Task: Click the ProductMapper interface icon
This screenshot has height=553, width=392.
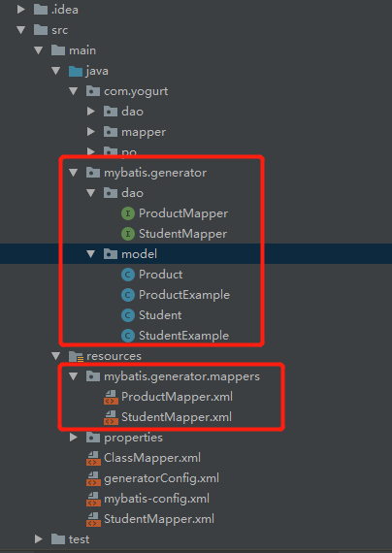Action: click(x=128, y=213)
